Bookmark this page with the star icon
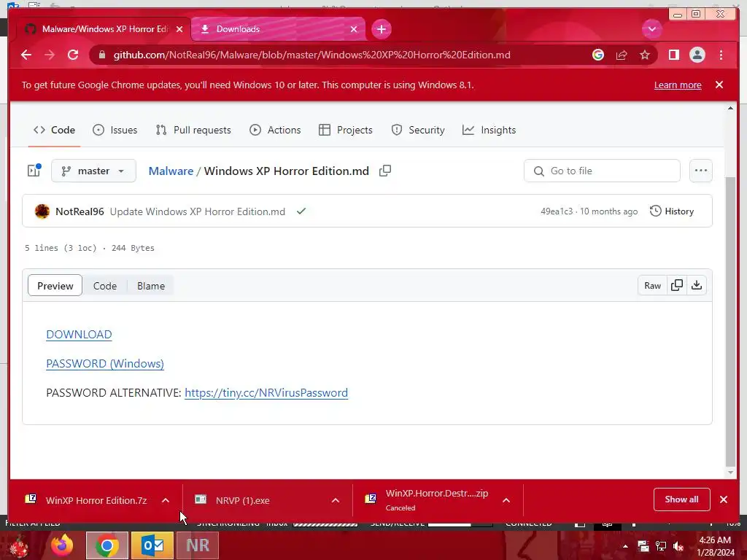 645,55
